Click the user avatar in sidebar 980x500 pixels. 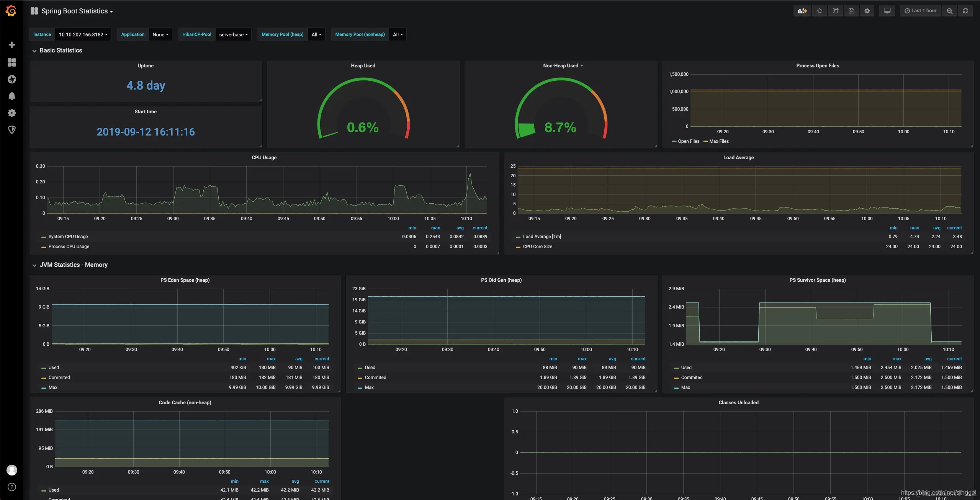coord(12,470)
